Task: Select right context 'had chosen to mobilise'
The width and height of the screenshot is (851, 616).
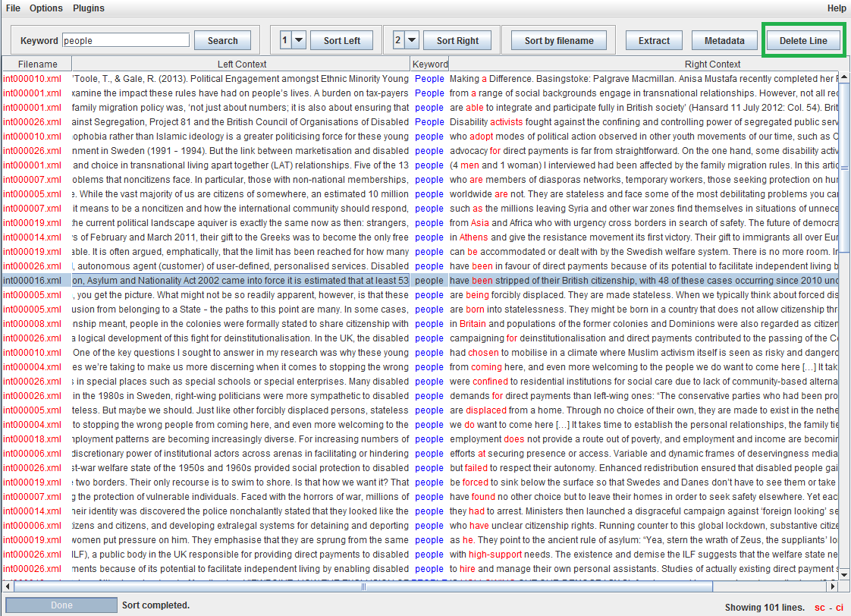Action: tap(496, 353)
